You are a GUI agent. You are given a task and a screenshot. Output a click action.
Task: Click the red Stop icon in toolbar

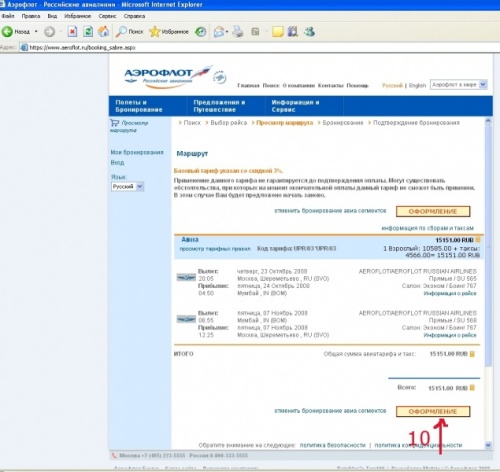pos(72,32)
